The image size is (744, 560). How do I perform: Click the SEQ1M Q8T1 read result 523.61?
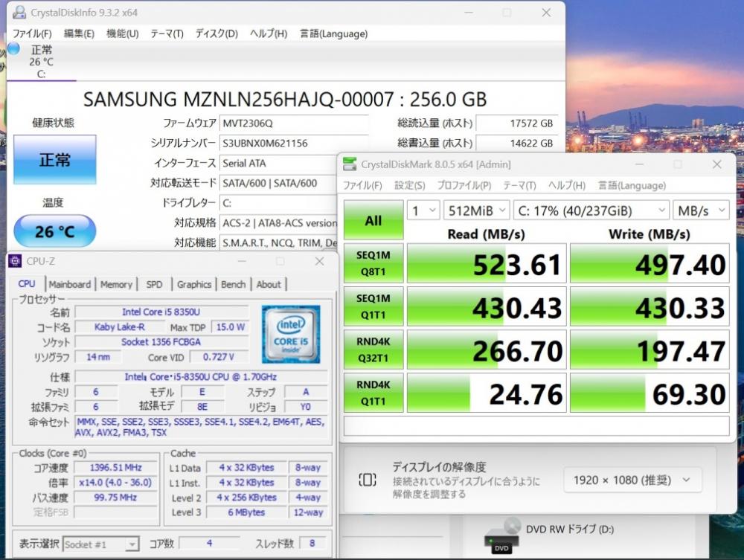point(487,263)
